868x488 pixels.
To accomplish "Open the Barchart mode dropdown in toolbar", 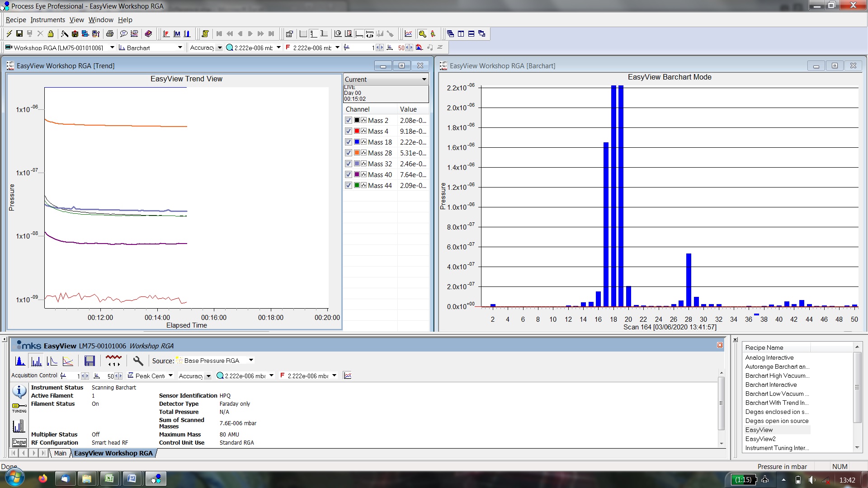I will [x=180, y=47].
